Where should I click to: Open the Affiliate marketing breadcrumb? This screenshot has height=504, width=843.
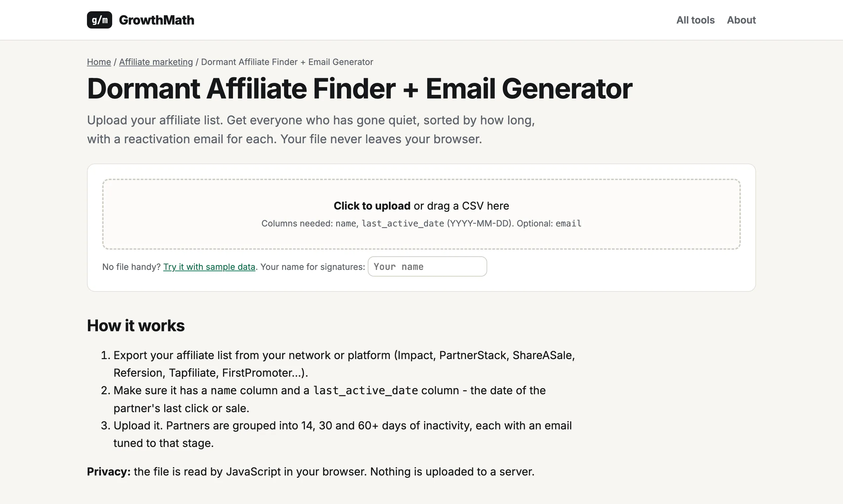point(156,62)
